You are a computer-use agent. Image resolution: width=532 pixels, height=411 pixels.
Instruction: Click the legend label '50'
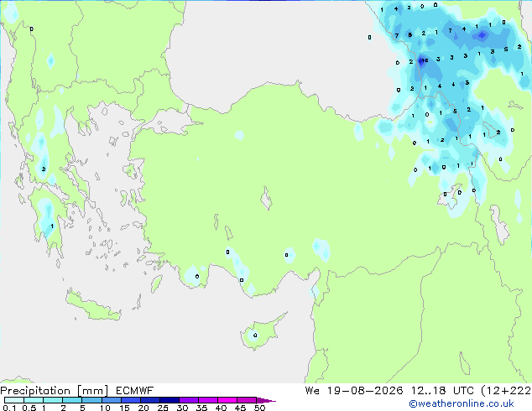click(x=259, y=408)
